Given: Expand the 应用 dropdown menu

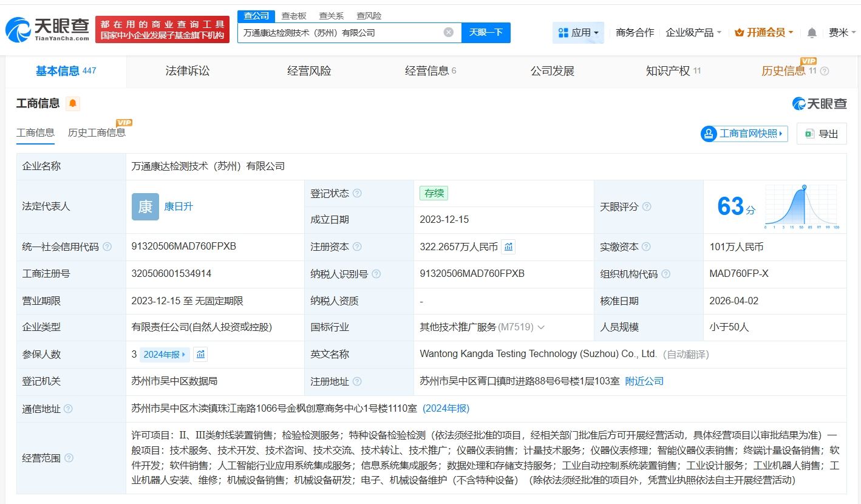Looking at the screenshot, I should tap(578, 33).
